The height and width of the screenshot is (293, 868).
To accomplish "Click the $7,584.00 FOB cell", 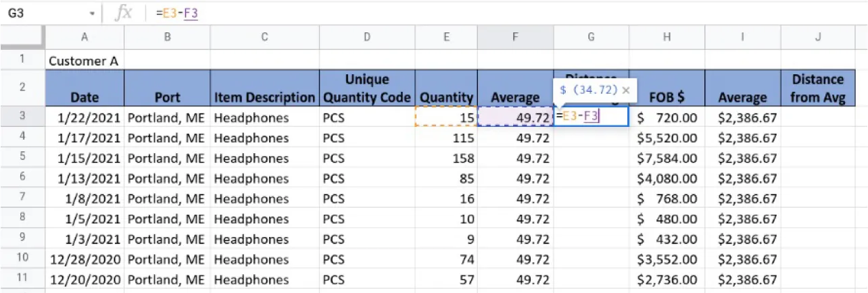I will click(x=667, y=159).
